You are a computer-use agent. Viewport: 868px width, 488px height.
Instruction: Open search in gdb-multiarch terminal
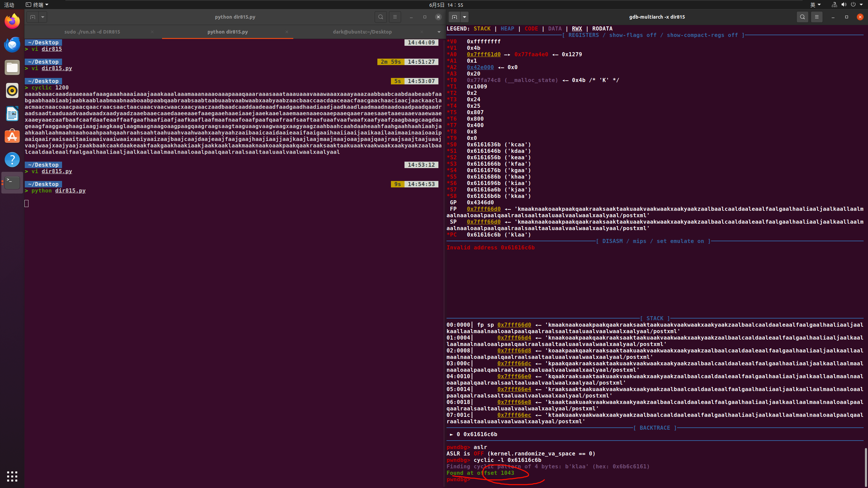802,17
